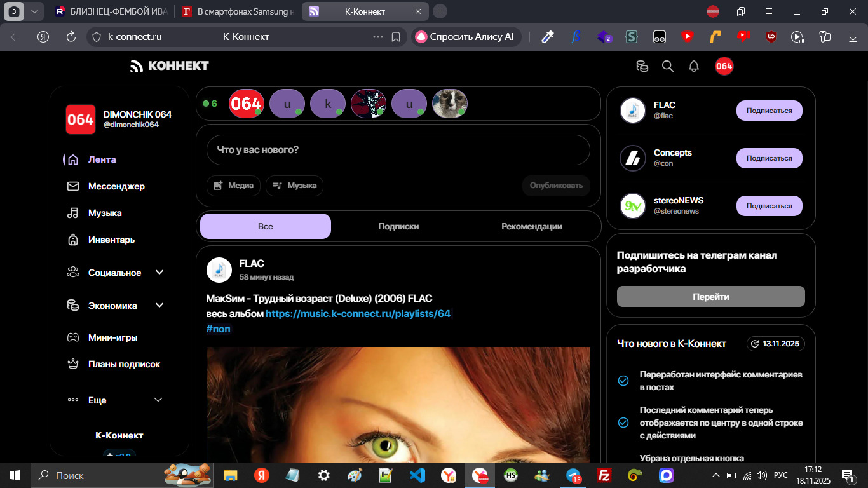The width and height of the screenshot is (868, 488).
Task: Open Мини-игры section
Action: coord(112,337)
